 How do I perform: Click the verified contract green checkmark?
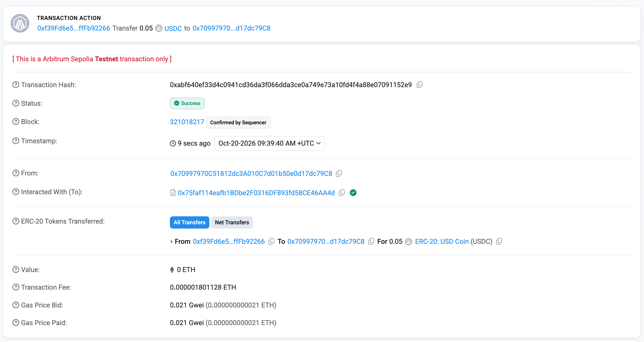tap(353, 193)
